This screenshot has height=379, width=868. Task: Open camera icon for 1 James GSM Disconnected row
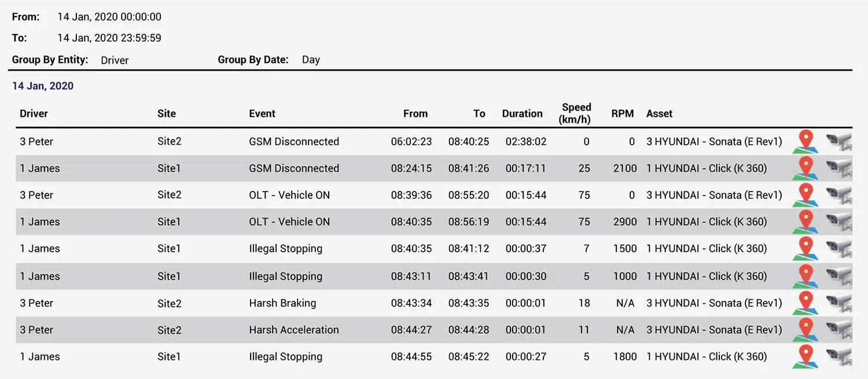tap(838, 168)
